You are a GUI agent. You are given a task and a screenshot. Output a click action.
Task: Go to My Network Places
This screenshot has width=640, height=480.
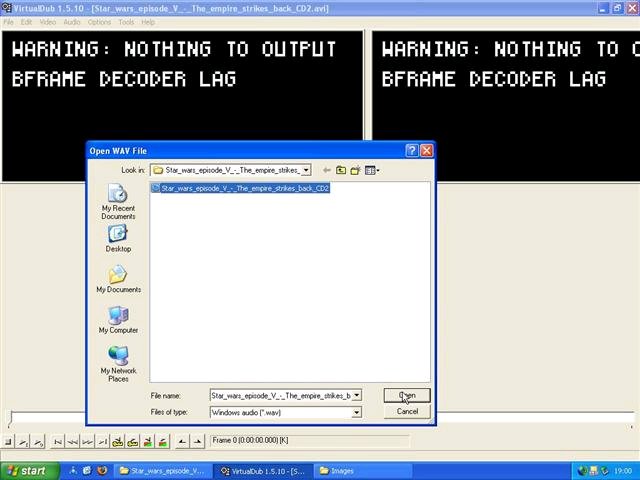tap(118, 364)
